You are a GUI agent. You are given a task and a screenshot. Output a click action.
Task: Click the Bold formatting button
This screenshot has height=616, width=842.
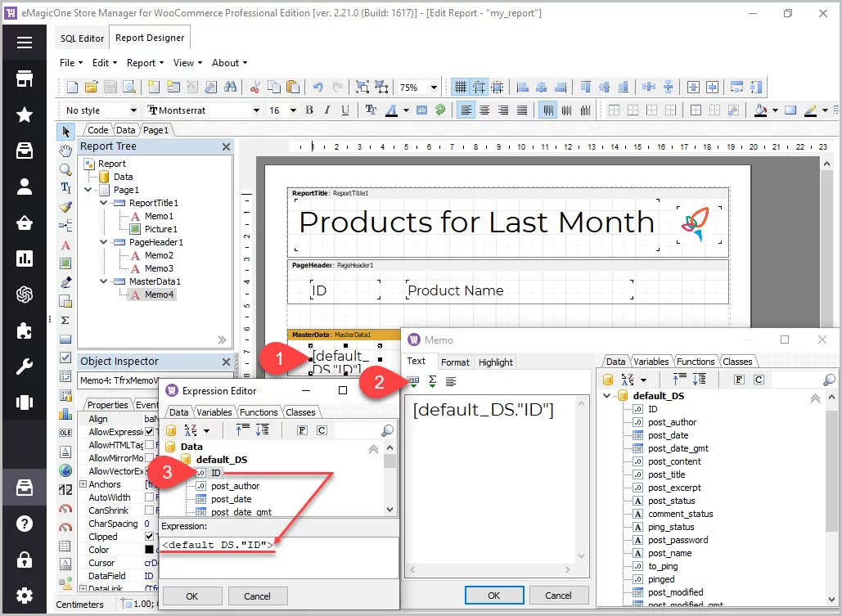[x=309, y=110]
